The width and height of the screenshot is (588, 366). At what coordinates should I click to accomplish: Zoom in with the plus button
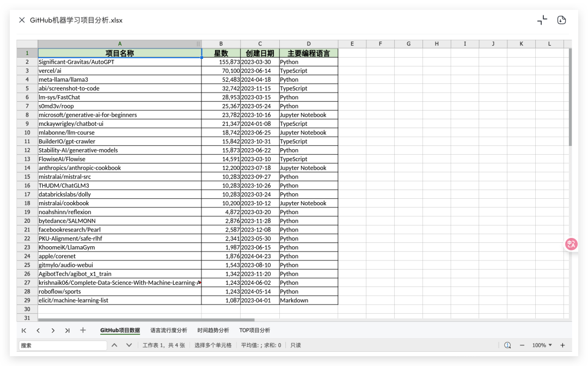(562, 345)
